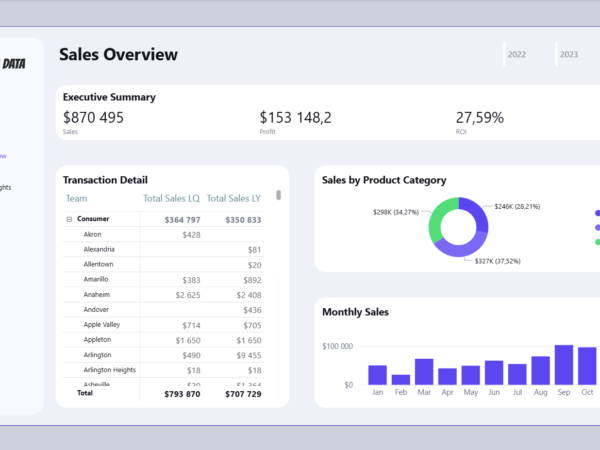Click the Oct bar in Monthly Sales

point(587,366)
